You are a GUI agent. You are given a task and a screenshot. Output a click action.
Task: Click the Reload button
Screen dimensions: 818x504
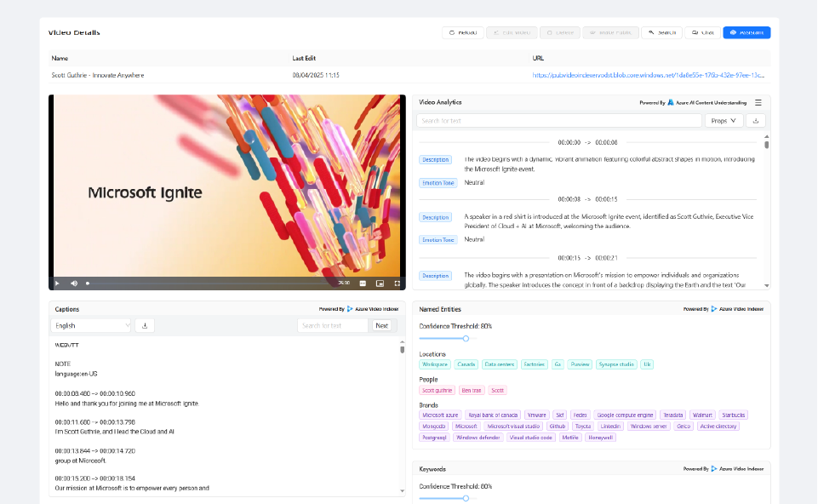click(x=463, y=32)
